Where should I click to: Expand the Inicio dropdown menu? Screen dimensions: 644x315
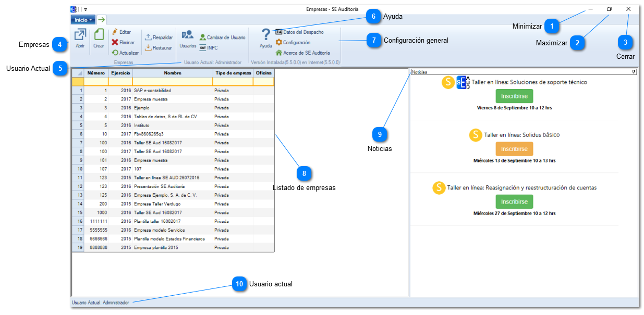pyautogui.click(x=83, y=20)
